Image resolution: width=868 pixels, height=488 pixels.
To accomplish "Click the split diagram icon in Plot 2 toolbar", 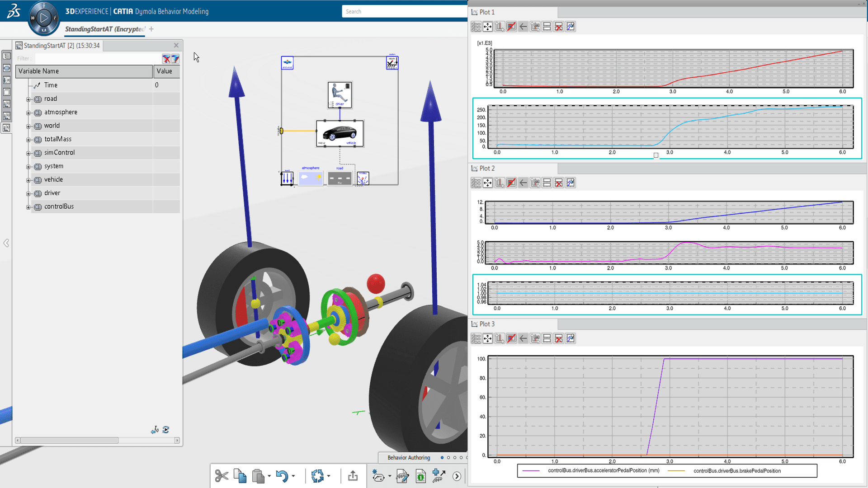I will coord(547,183).
